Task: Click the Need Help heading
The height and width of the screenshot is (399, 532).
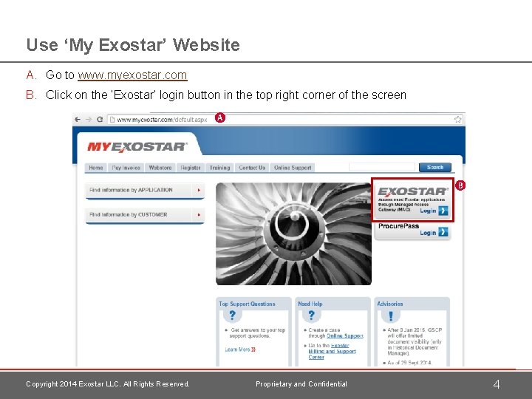Action: pyautogui.click(x=310, y=304)
